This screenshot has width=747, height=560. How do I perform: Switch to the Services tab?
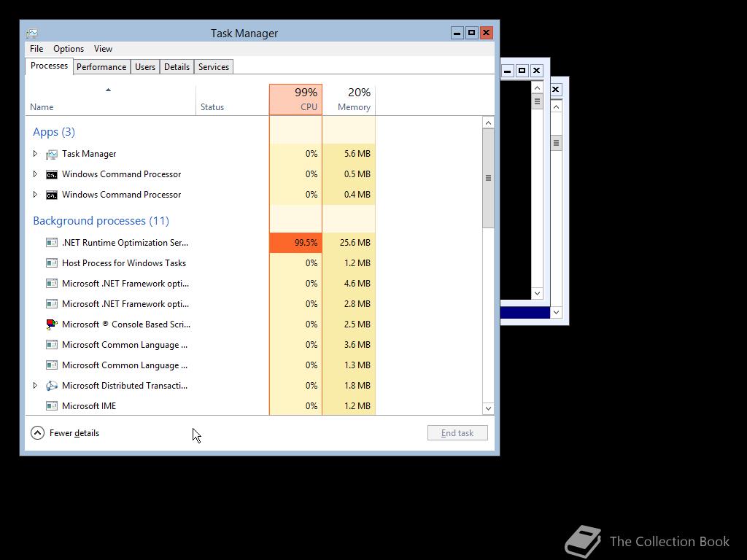[x=214, y=67]
